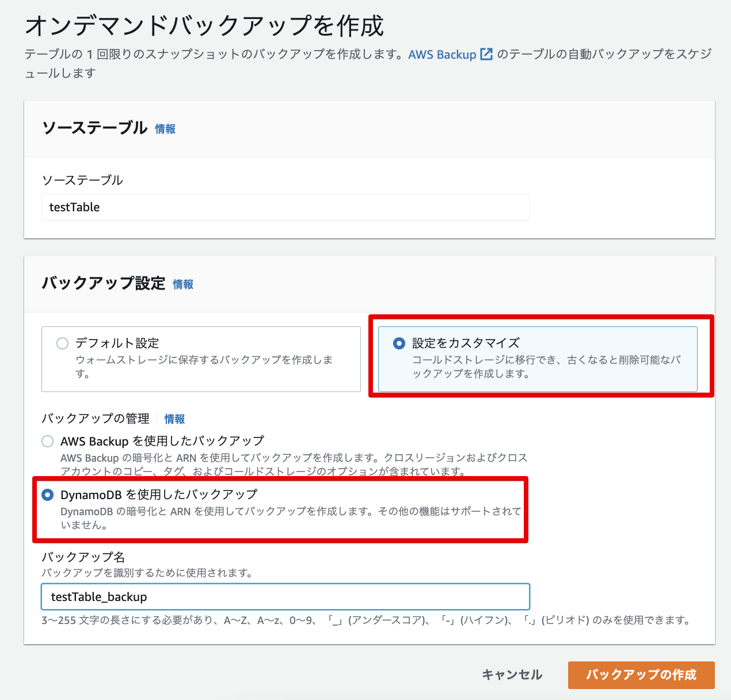The height and width of the screenshot is (700, 731).
Task: Open the AWS Backup link
Action: [x=442, y=54]
